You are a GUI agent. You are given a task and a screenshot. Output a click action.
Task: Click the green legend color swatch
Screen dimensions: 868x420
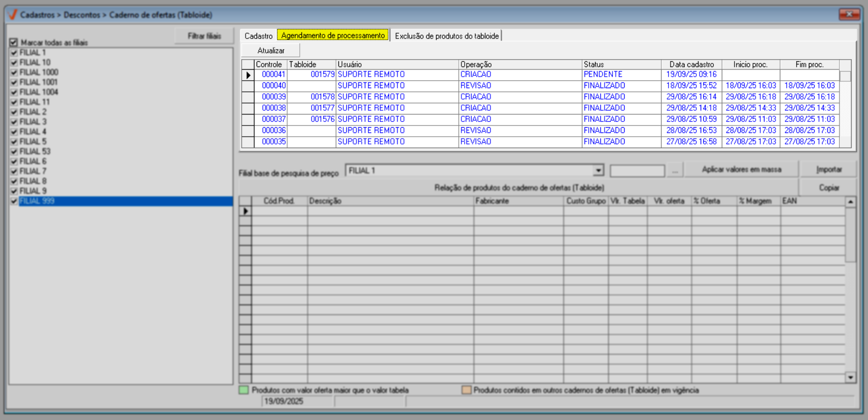coord(243,390)
